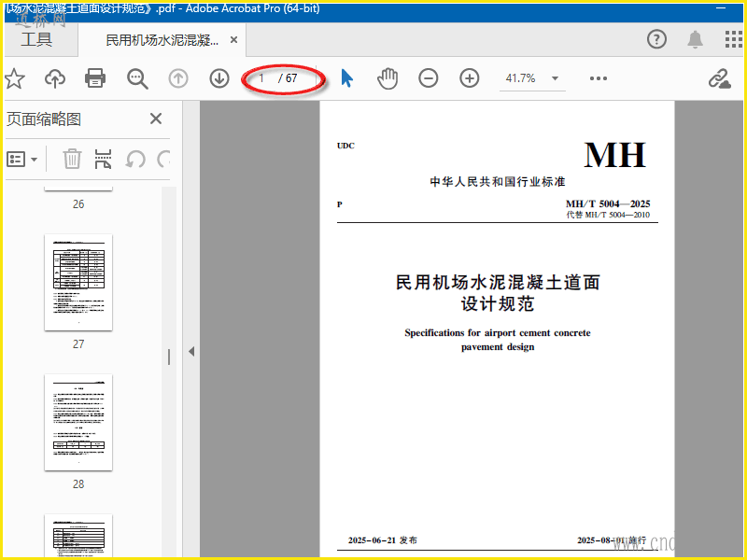Screen dimensions: 747x560
Task: Go to previous page with the up arrow
Action: (x=178, y=78)
